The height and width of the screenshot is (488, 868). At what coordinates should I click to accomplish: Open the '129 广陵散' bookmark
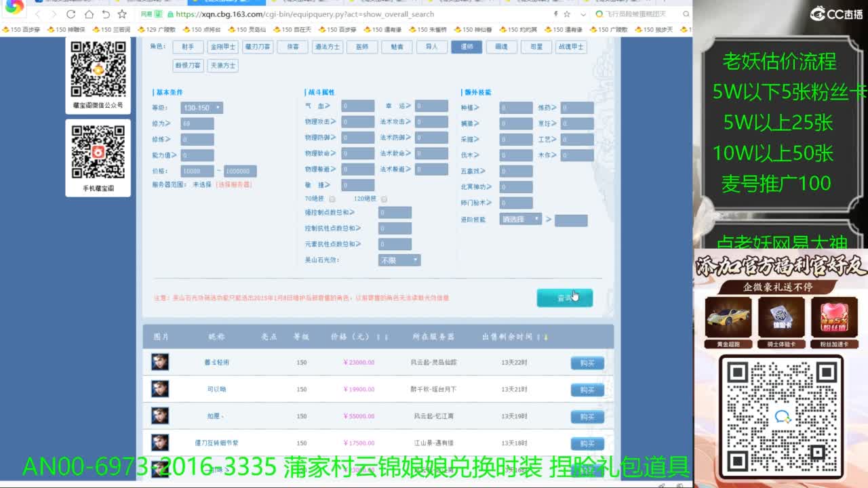[x=155, y=30]
